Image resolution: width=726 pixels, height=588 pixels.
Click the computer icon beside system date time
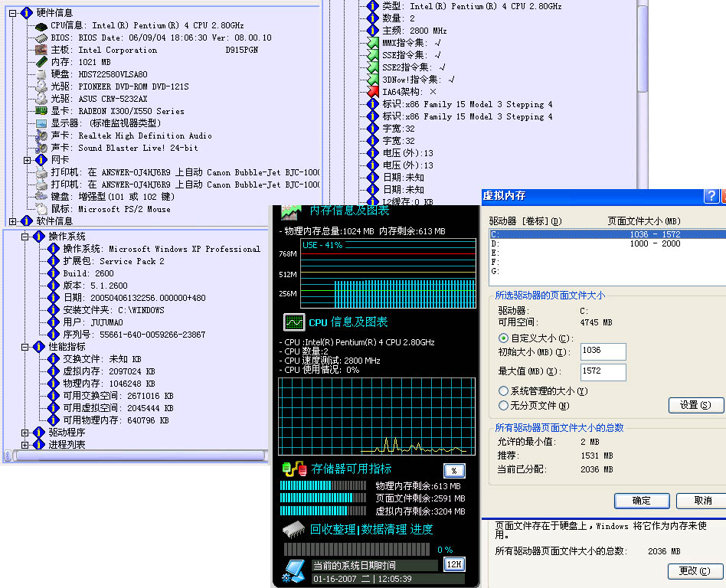click(293, 571)
